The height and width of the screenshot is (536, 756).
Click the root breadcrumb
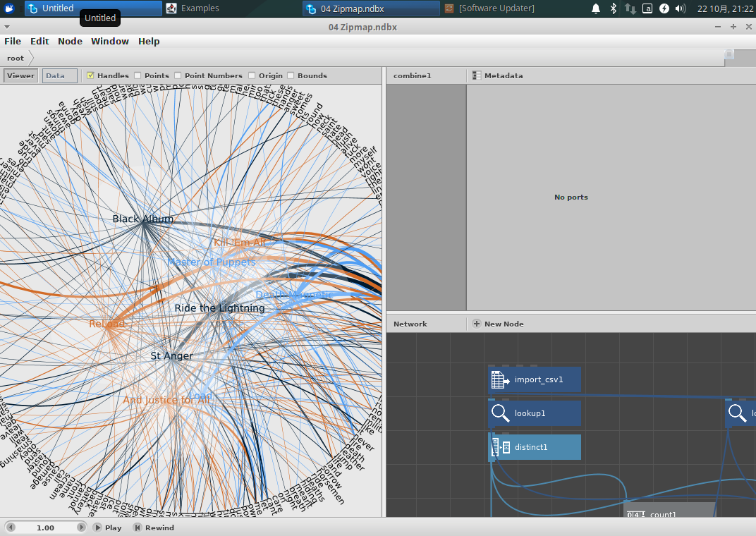click(x=16, y=59)
